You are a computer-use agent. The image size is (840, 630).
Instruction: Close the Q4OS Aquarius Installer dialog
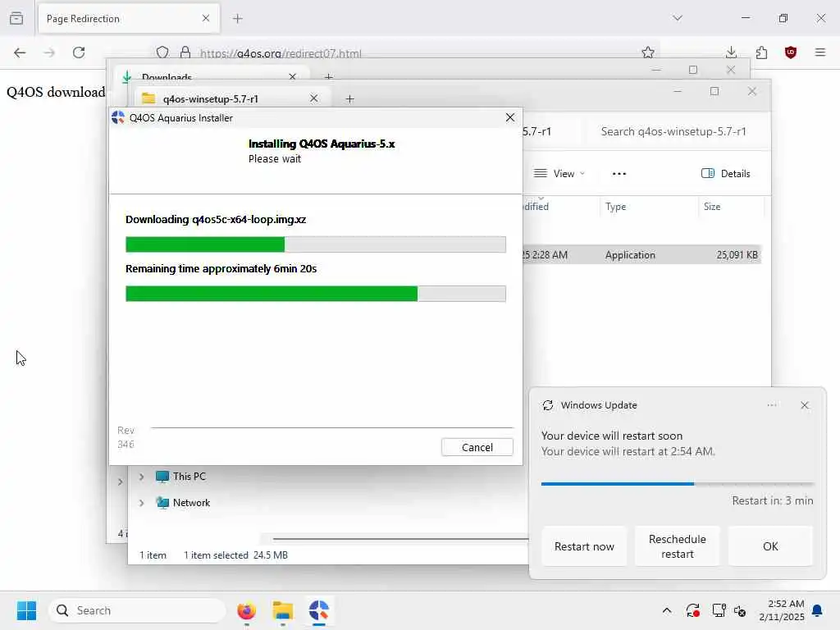pyautogui.click(x=510, y=117)
